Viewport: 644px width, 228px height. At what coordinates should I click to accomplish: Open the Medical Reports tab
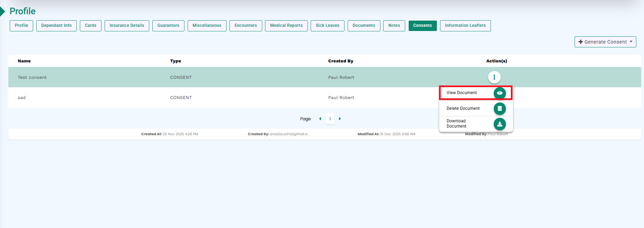286,25
